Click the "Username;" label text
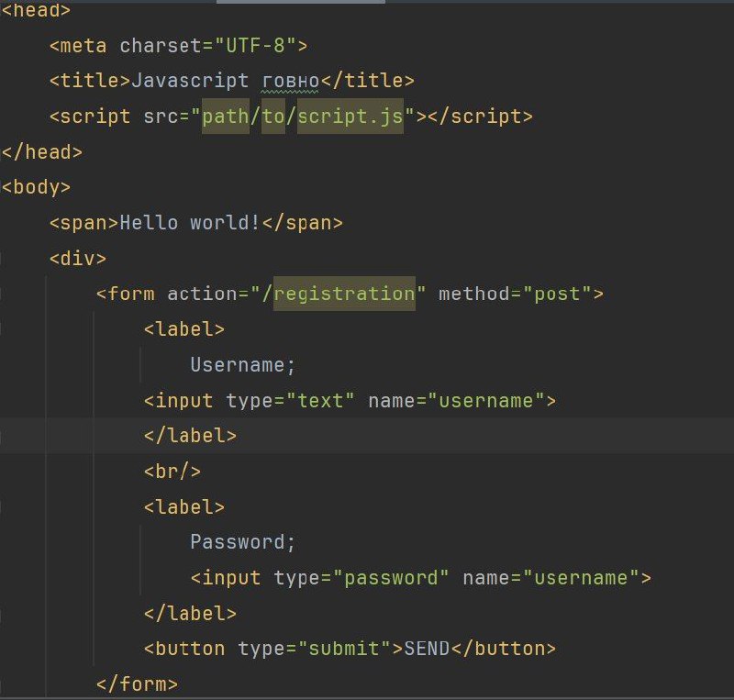This screenshot has width=734, height=700. (x=243, y=365)
